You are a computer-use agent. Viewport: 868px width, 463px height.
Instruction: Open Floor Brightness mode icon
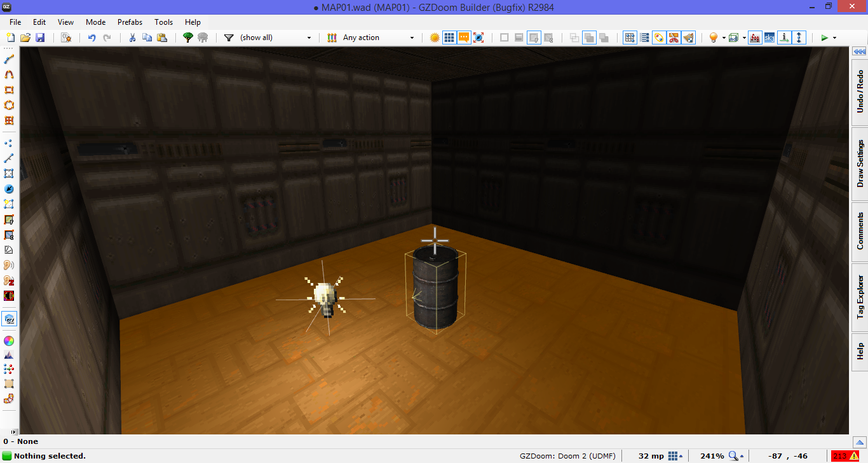[9, 219]
